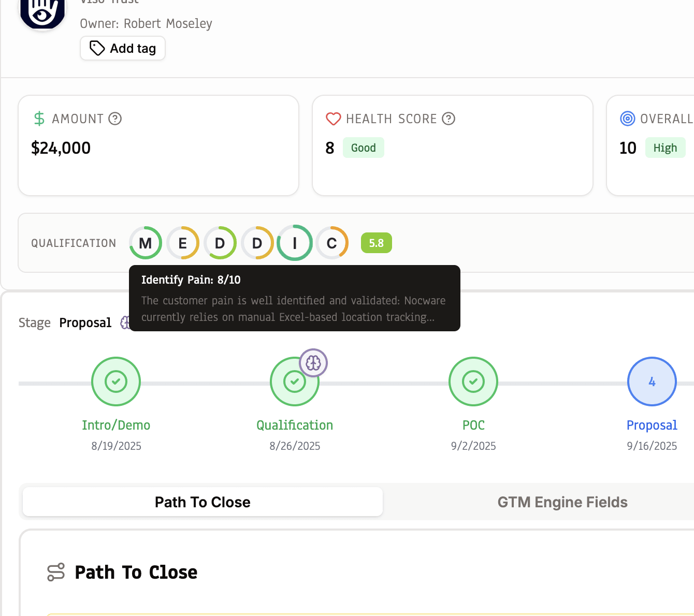Select the green D qualification circle
The image size is (694, 616).
[220, 243]
